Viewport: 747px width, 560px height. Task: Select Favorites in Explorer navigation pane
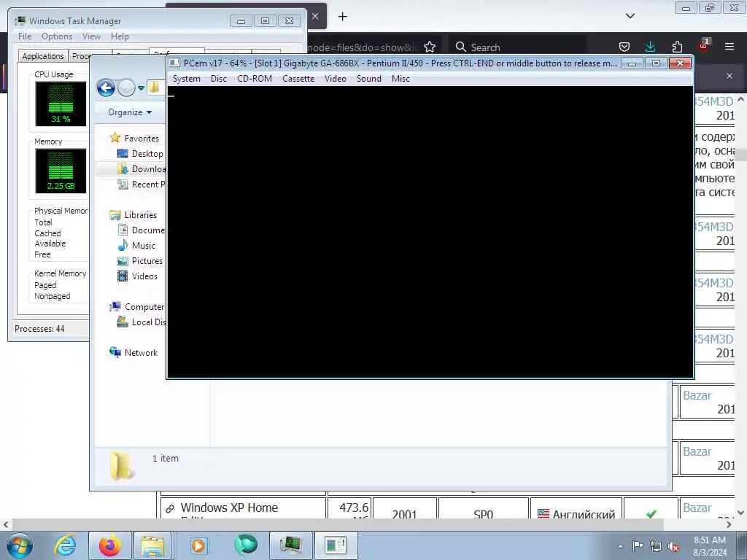pos(142,138)
